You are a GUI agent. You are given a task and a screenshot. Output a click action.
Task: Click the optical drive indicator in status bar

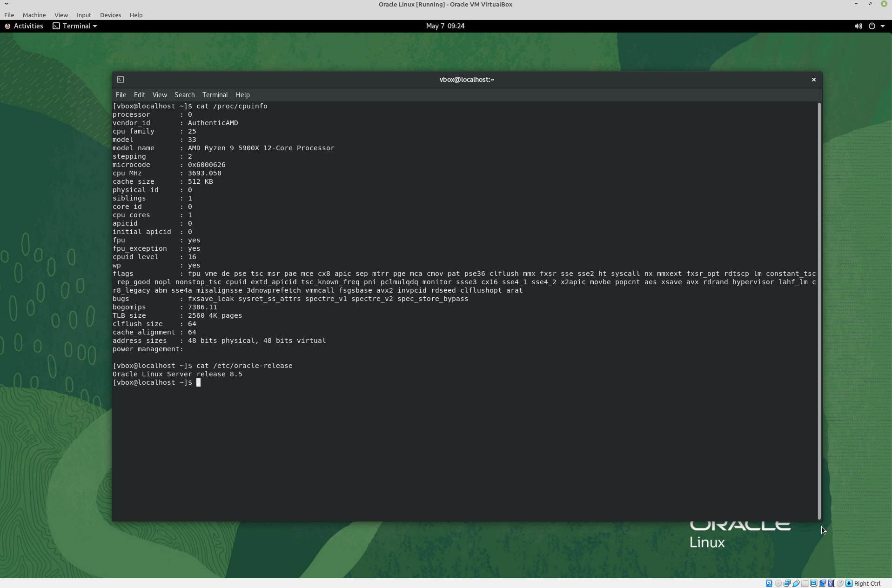(778, 583)
